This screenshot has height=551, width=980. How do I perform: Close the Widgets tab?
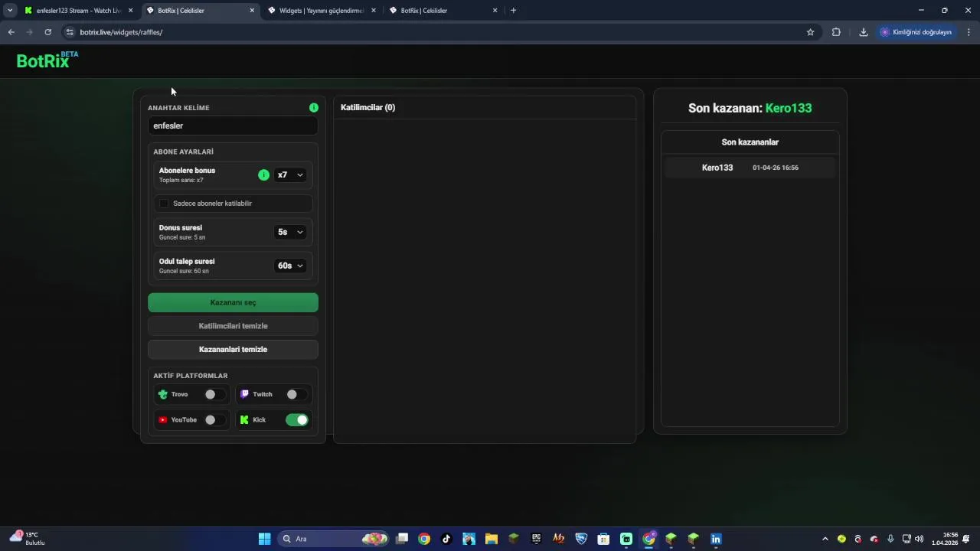[374, 11]
